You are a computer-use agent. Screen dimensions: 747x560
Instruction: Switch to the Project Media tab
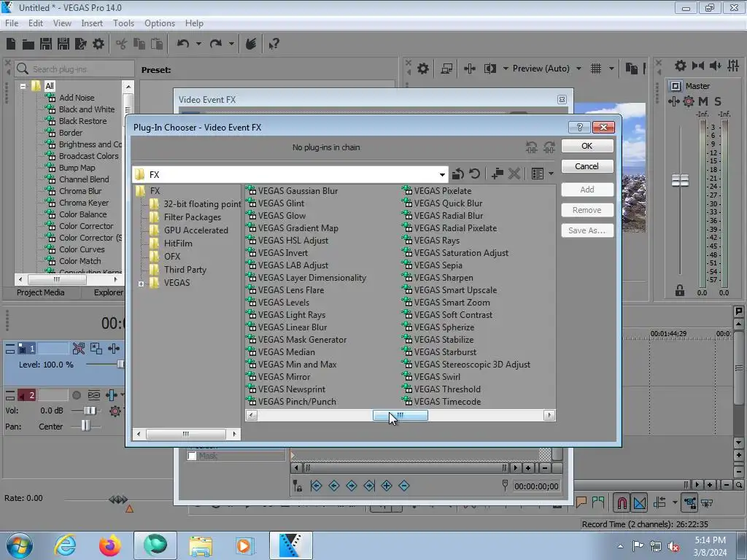pos(41,292)
